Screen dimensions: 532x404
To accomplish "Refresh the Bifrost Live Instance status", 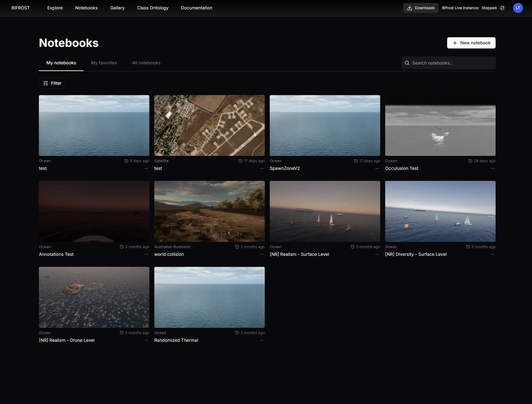I will coord(502,8).
